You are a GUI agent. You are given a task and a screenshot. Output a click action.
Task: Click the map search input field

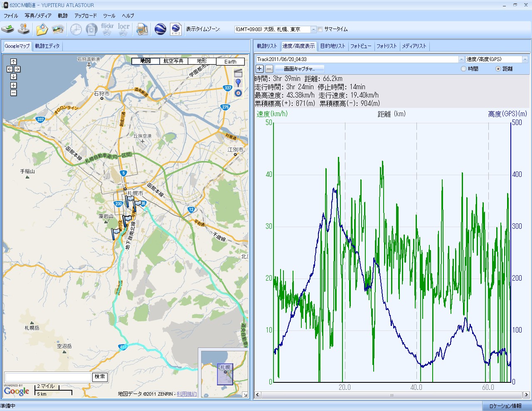48,377
